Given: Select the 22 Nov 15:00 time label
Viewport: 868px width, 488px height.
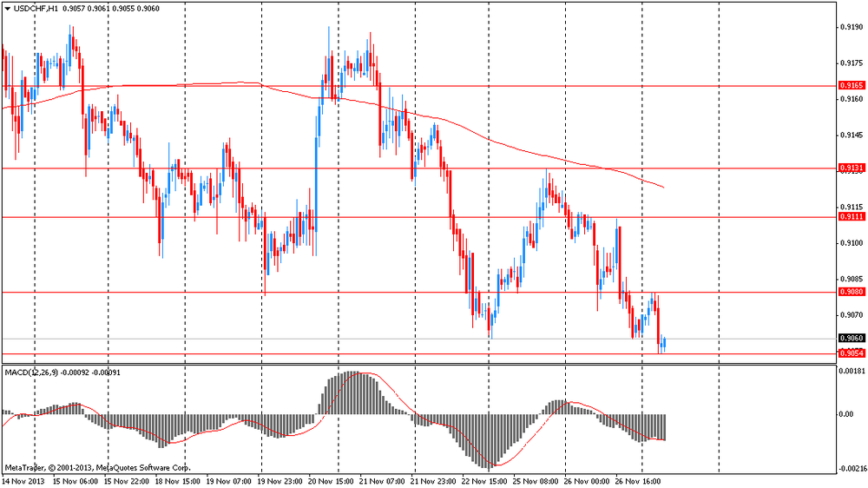Looking at the screenshot, I should pyautogui.click(x=484, y=478).
